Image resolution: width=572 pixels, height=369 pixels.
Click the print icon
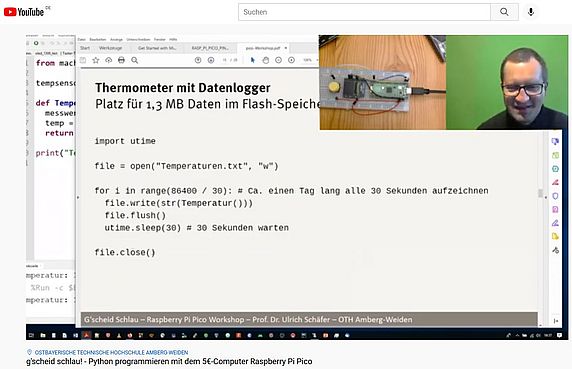coord(121,60)
